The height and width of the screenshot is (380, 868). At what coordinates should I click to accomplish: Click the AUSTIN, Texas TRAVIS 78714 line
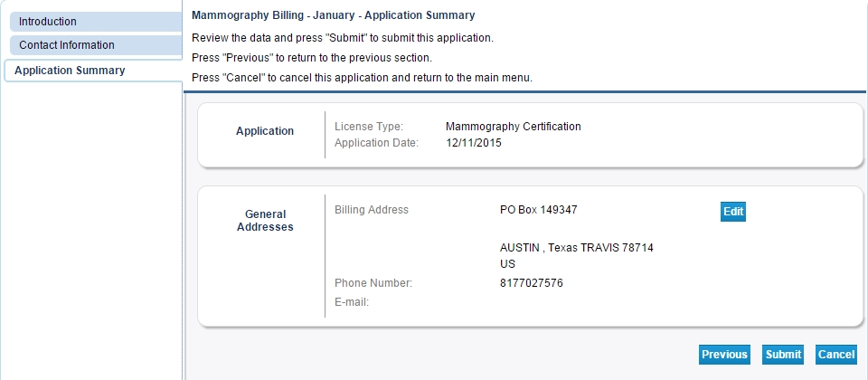576,248
